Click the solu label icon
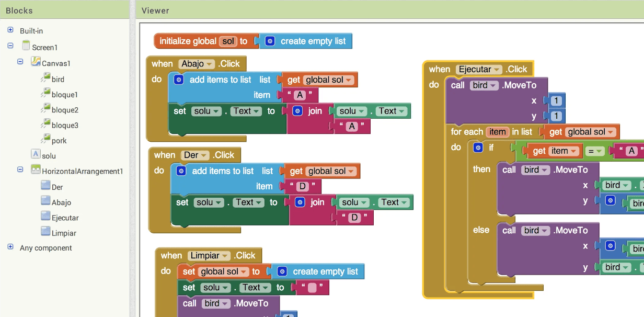Screen dimensions: 644x317 [x=36, y=155]
